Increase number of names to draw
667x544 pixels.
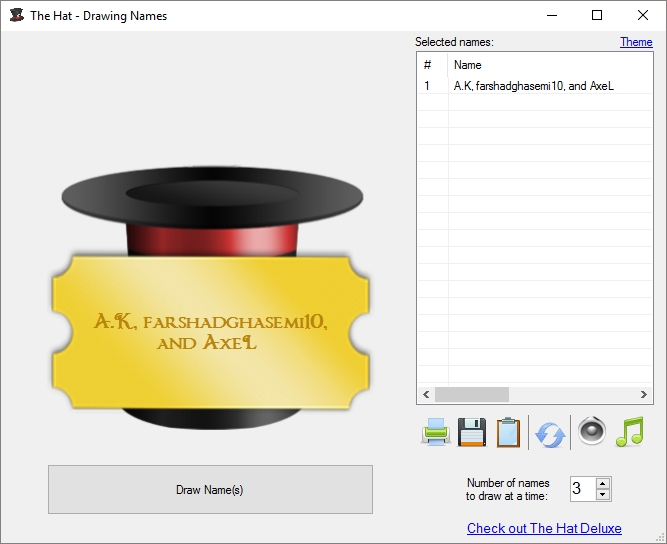click(602, 483)
